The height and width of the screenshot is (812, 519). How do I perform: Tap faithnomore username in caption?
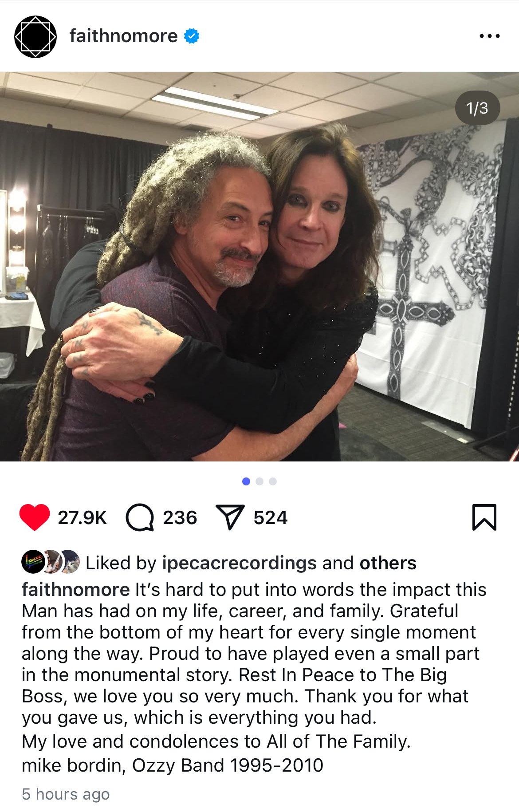[75, 590]
